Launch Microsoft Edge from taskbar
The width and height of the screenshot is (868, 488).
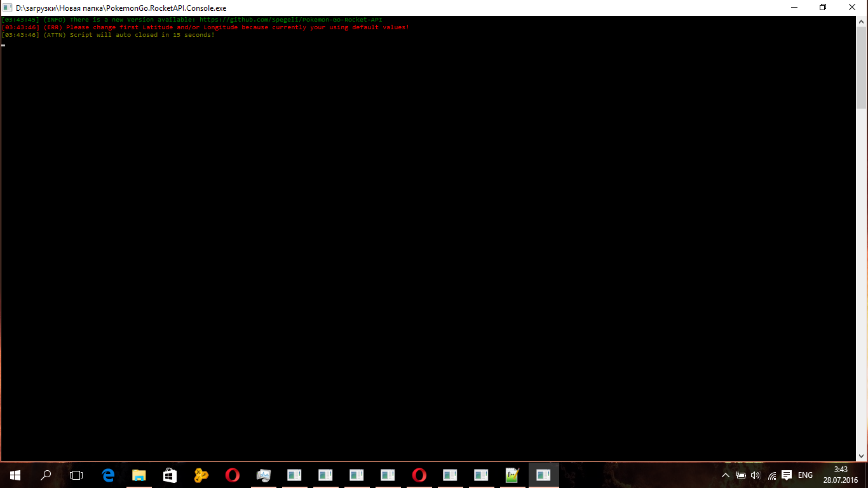click(x=108, y=475)
